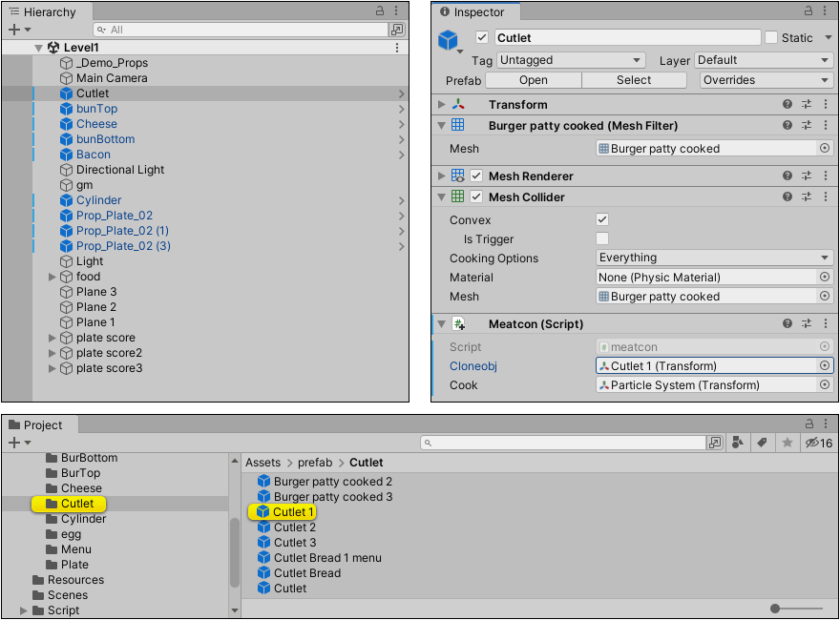Click Meatcon script three-dot options icon
The image size is (840, 620).
826,324
